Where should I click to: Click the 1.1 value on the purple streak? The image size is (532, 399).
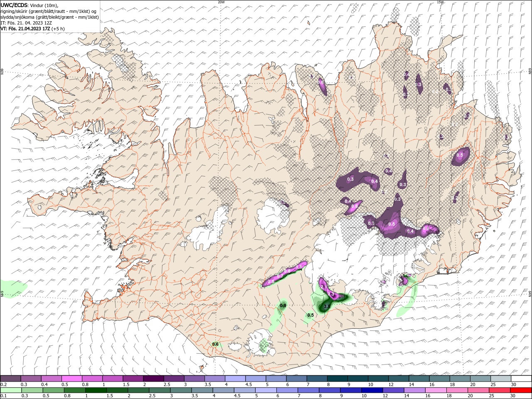(x=299, y=267)
